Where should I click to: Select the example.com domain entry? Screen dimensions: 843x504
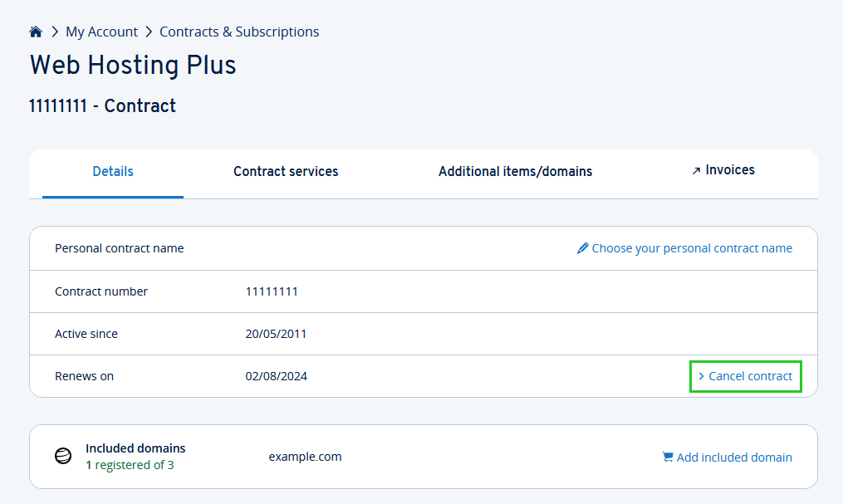point(305,456)
